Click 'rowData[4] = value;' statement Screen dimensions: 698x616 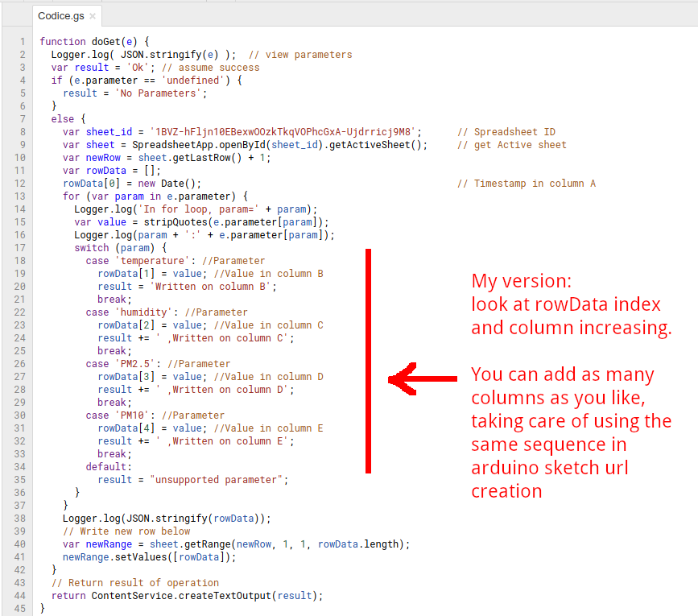click(152, 429)
